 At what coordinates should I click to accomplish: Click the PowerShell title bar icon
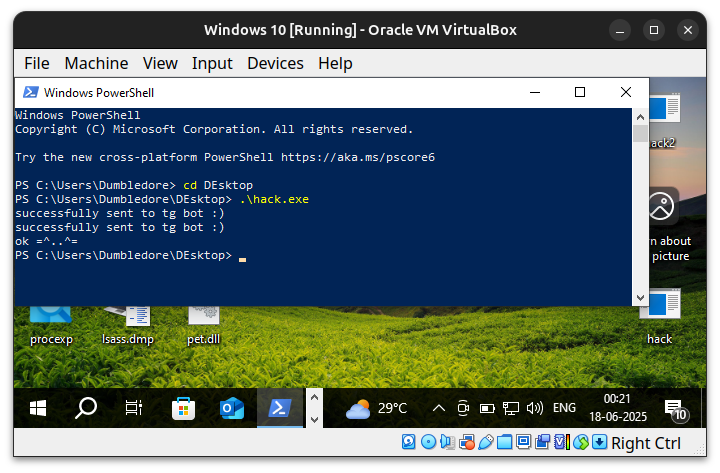click(31, 92)
